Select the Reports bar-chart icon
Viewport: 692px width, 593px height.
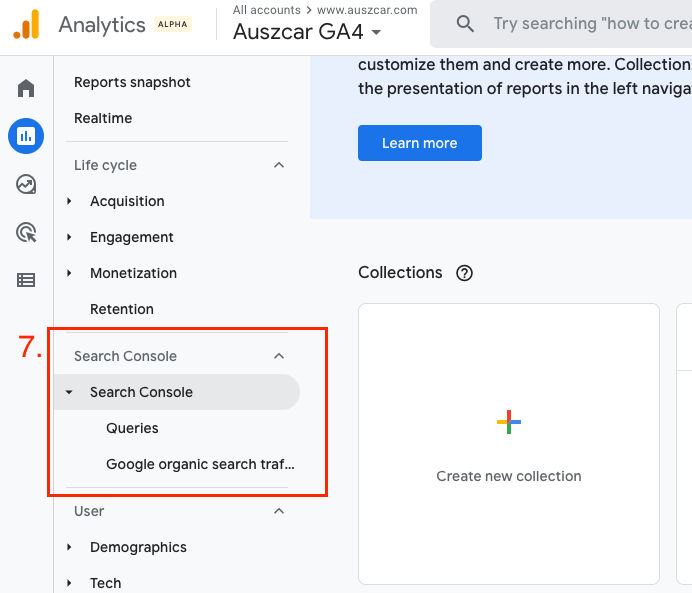26,135
